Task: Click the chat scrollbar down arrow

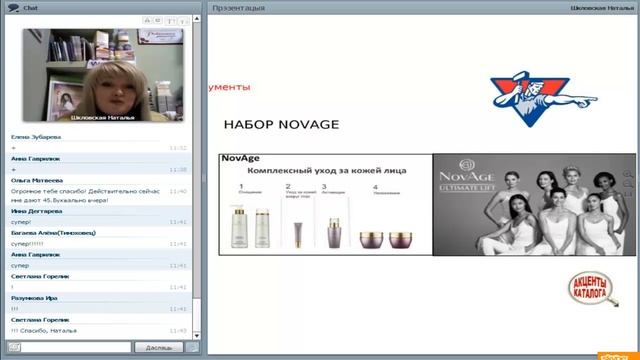Action: [197, 336]
